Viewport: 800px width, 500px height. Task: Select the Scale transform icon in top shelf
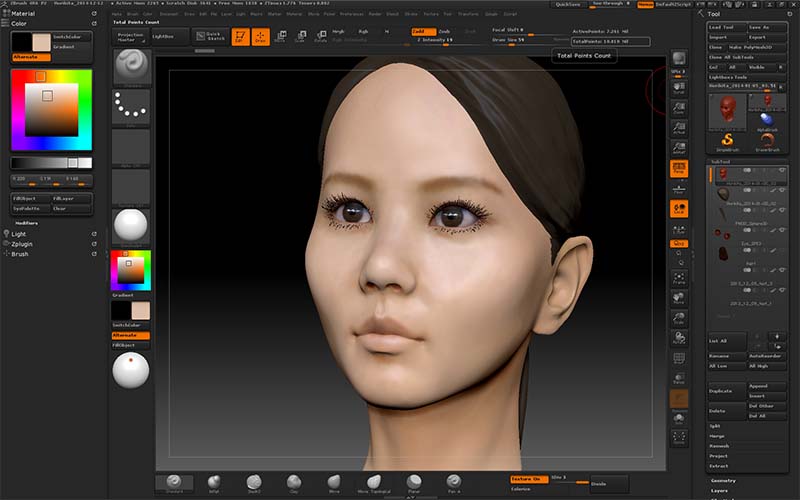[301, 36]
